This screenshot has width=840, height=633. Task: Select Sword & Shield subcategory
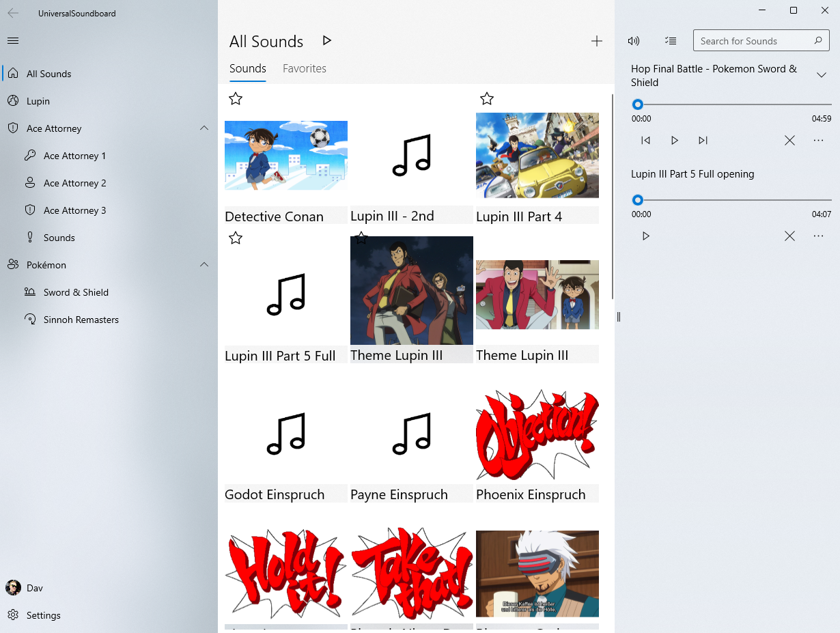click(x=109, y=292)
